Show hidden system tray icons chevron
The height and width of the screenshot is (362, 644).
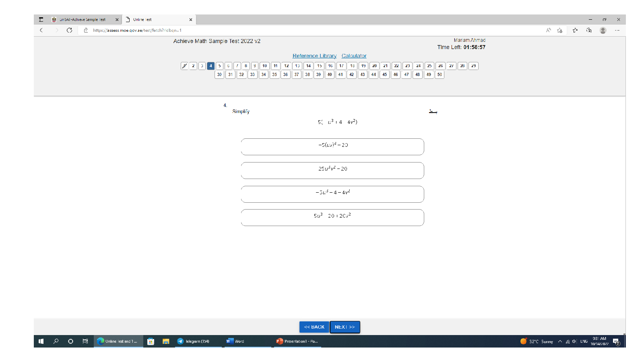point(559,341)
